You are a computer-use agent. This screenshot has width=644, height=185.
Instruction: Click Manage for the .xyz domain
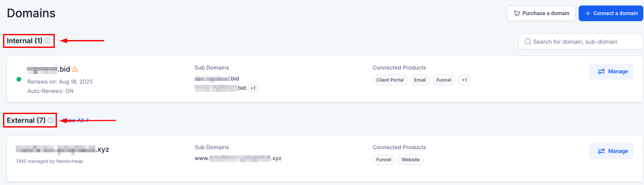coord(611,151)
